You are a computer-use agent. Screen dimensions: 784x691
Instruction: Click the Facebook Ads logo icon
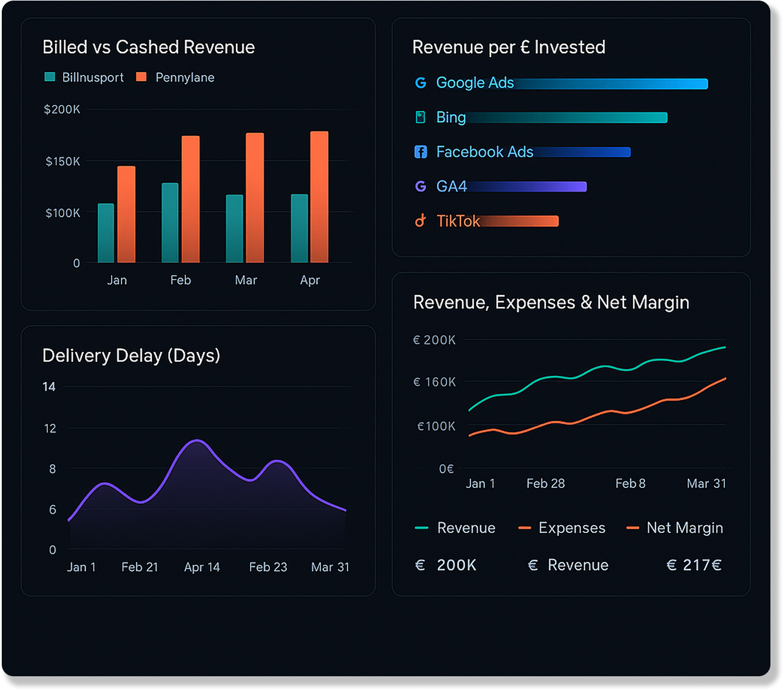pos(420,152)
